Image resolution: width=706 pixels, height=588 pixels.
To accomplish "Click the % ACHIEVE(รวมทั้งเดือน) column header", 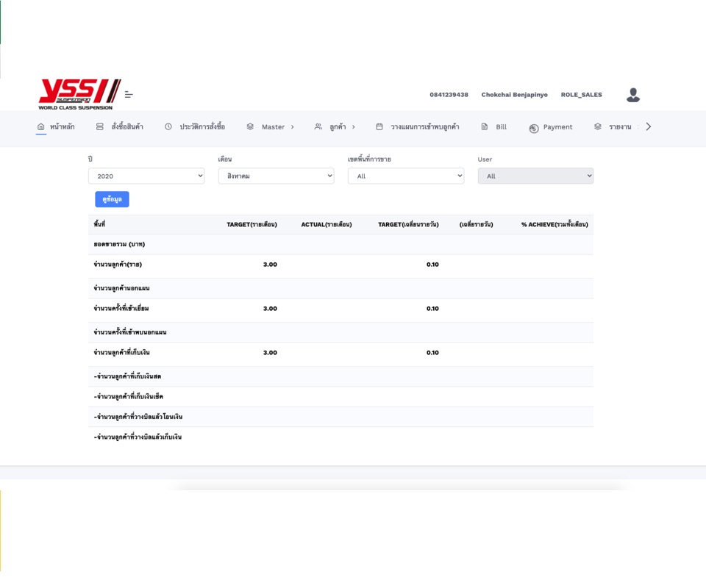I will tap(555, 224).
